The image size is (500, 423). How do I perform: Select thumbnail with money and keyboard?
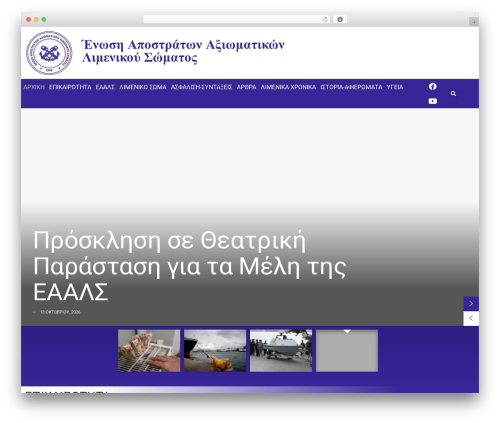pyautogui.click(x=149, y=351)
